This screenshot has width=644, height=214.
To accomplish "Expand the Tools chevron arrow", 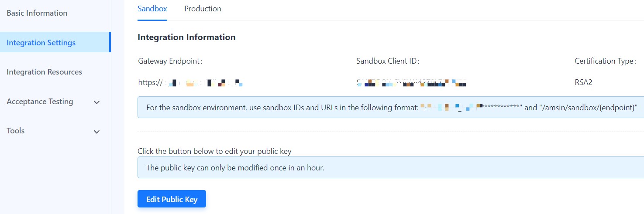I will (97, 132).
